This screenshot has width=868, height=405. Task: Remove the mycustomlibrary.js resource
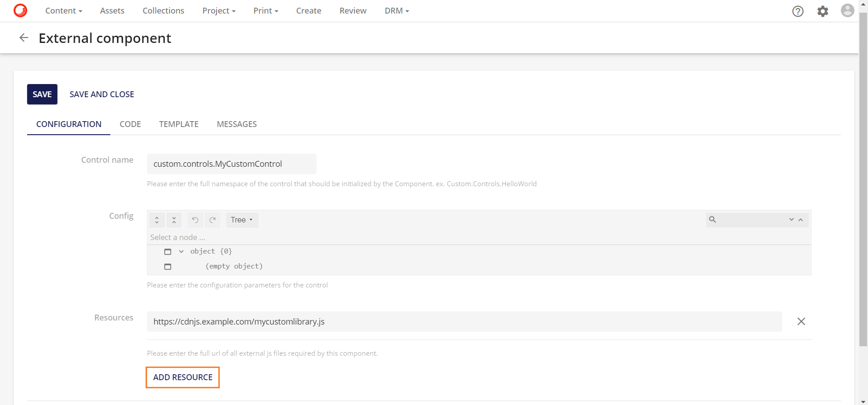801,321
